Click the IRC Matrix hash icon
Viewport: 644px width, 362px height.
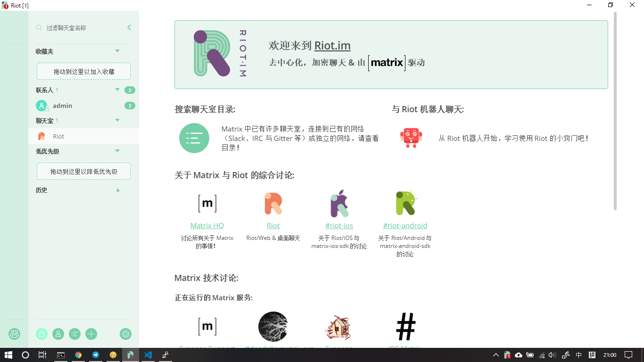click(x=405, y=326)
